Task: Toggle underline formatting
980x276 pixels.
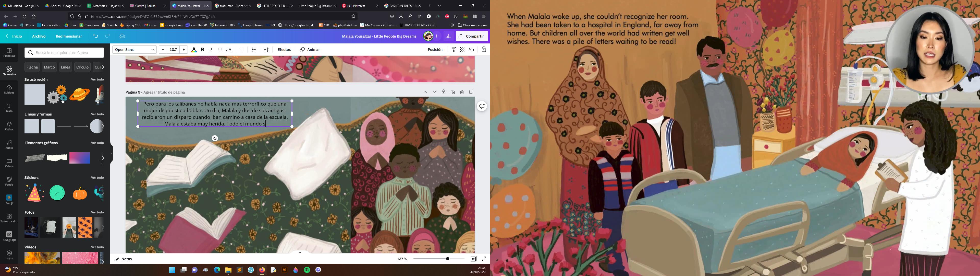Action: pos(220,50)
